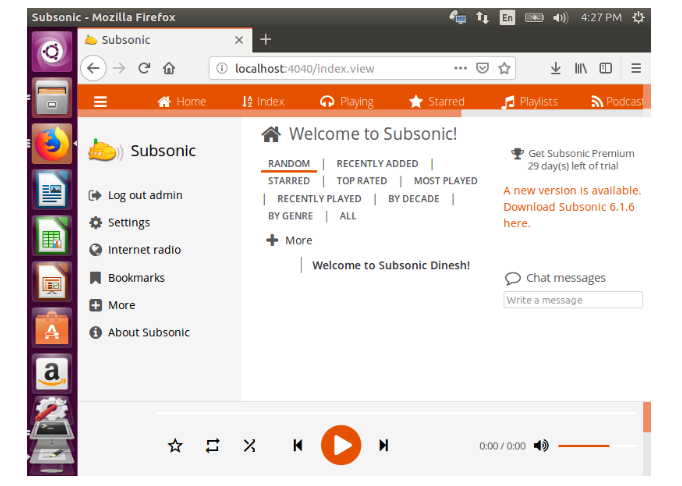Image resolution: width=682 pixels, height=486 pixels.
Task: Click the Subsonic logo in sidebar
Action: click(x=105, y=151)
